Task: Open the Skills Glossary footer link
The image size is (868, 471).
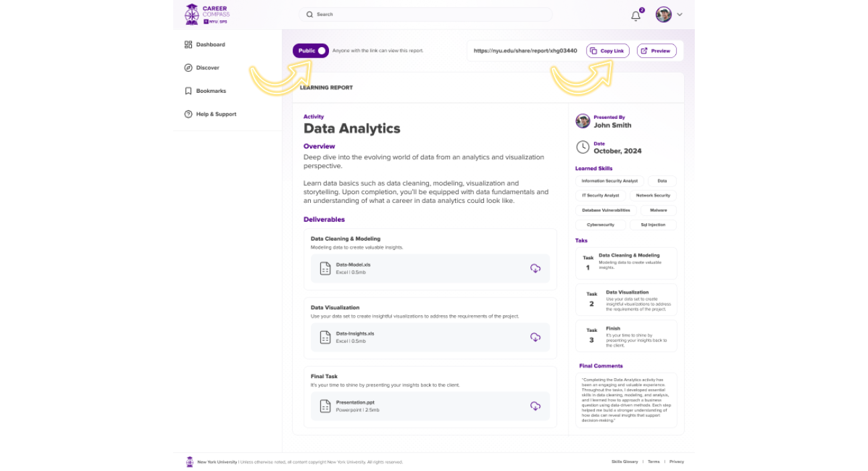Action: coord(624,462)
